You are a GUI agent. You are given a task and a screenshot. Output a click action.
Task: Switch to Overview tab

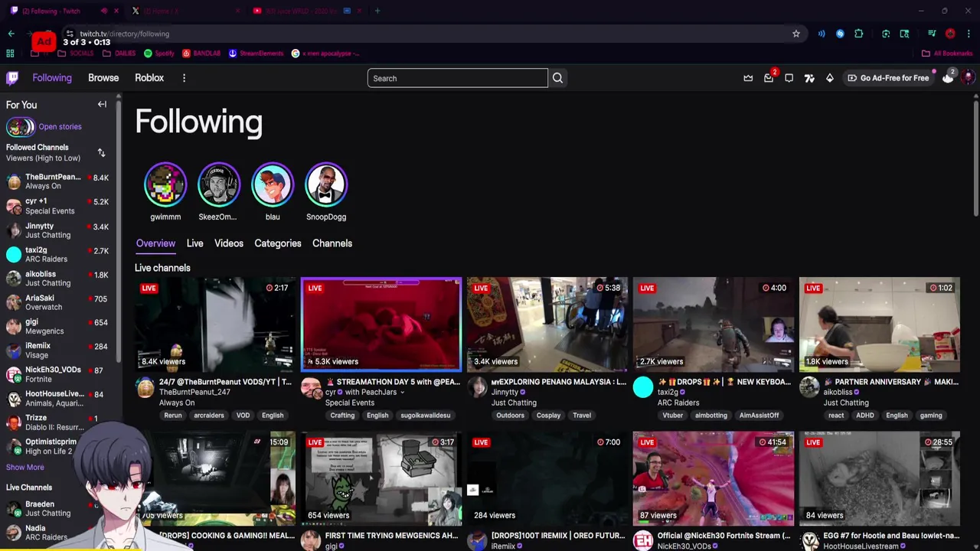coord(155,243)
